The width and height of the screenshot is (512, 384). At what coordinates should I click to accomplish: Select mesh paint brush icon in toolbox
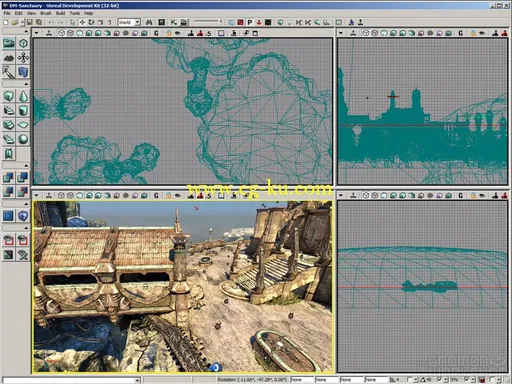tap(9, 72)
